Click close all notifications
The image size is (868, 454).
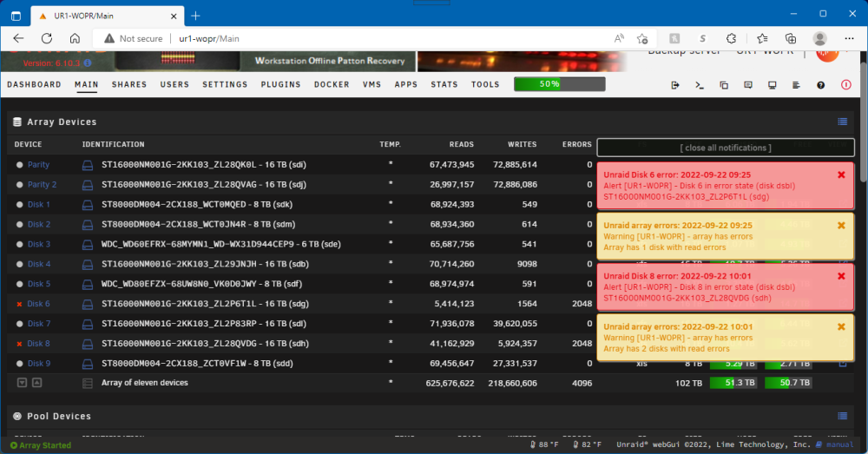[x=726, y=148]
